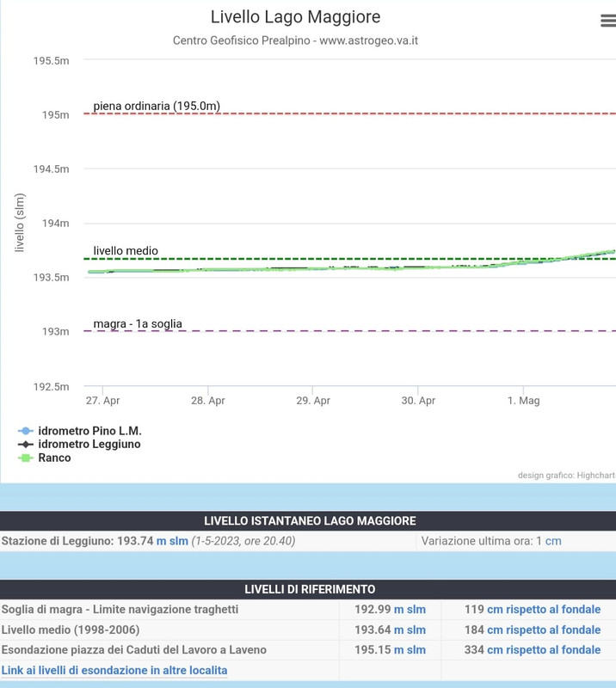The width and height of the screenshot is (616, 688).
Task: Click the timestamp (1-5-2023, ore 20.40)
Action: 243,541
